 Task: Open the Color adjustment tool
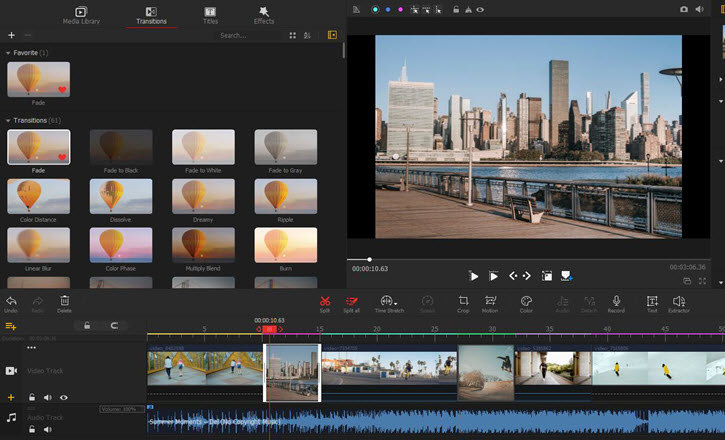526,302
